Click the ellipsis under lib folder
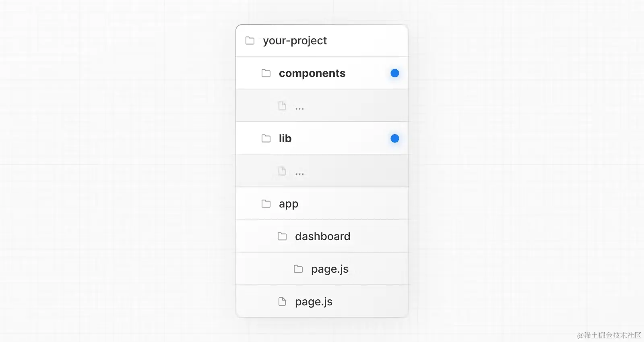Image resolution: width=644 pixels, height=342 pixels. click(300, 174)
